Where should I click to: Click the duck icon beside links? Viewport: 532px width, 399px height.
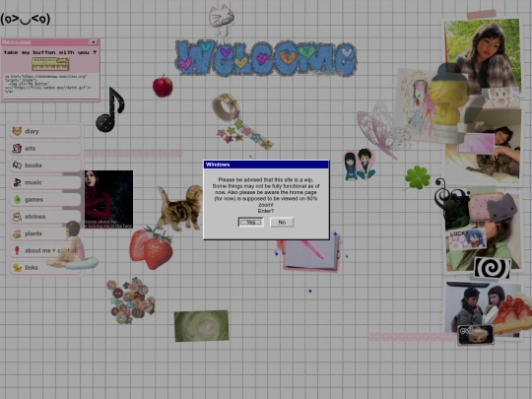17,268
